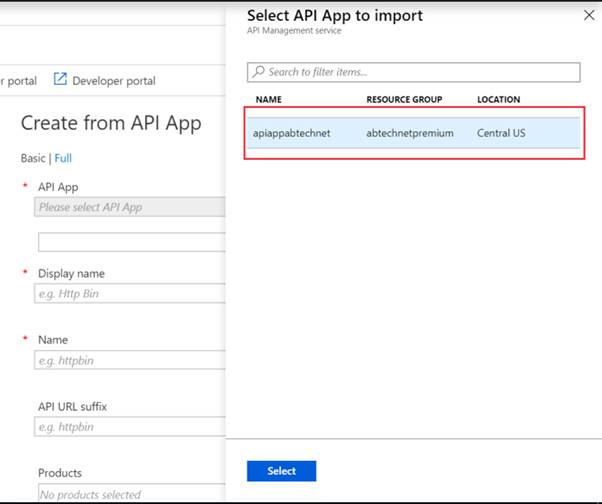Switch to Basic form view

[x=33, y=158]
